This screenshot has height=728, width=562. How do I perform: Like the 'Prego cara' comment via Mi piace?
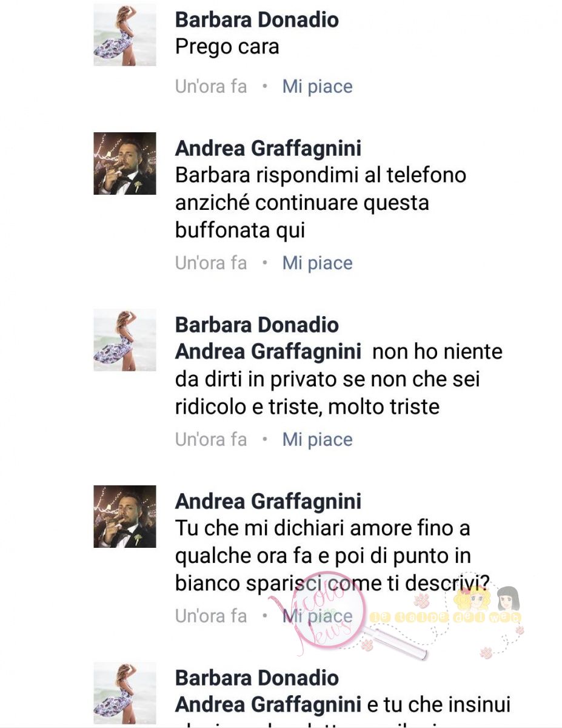(x=317, y=87)
